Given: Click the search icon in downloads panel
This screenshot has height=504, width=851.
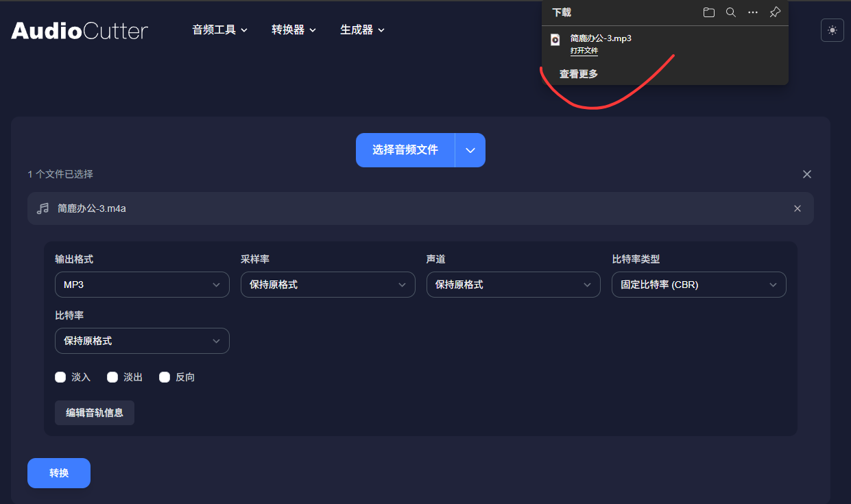Looking at the screenshot, I should 731,12.
